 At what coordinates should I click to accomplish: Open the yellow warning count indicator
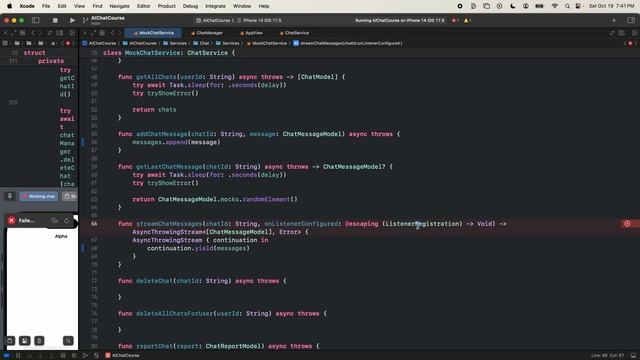pyautogui.click(x=467, y=20)
